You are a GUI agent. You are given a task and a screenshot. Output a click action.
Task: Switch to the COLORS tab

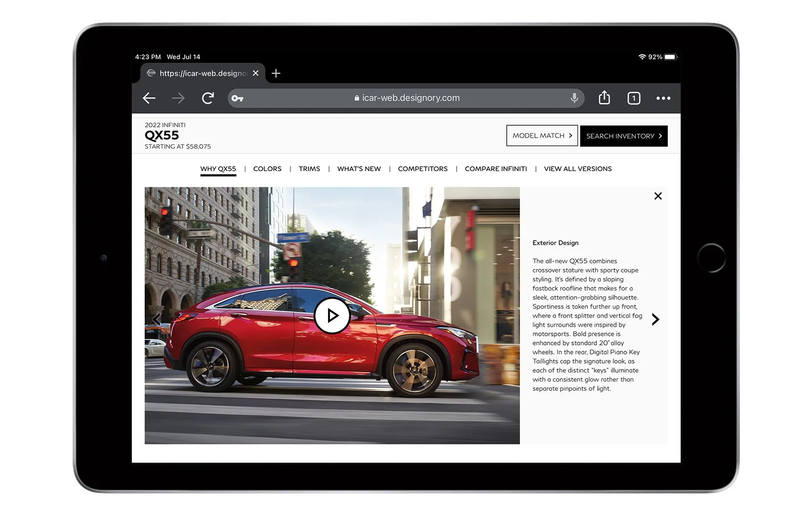pos(267,169)
